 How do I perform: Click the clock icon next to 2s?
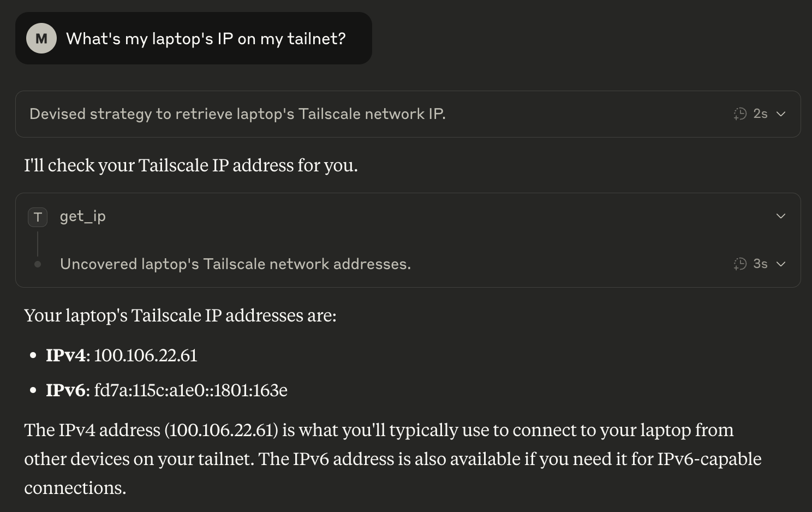pyautogui.click(x=740, y=114)
